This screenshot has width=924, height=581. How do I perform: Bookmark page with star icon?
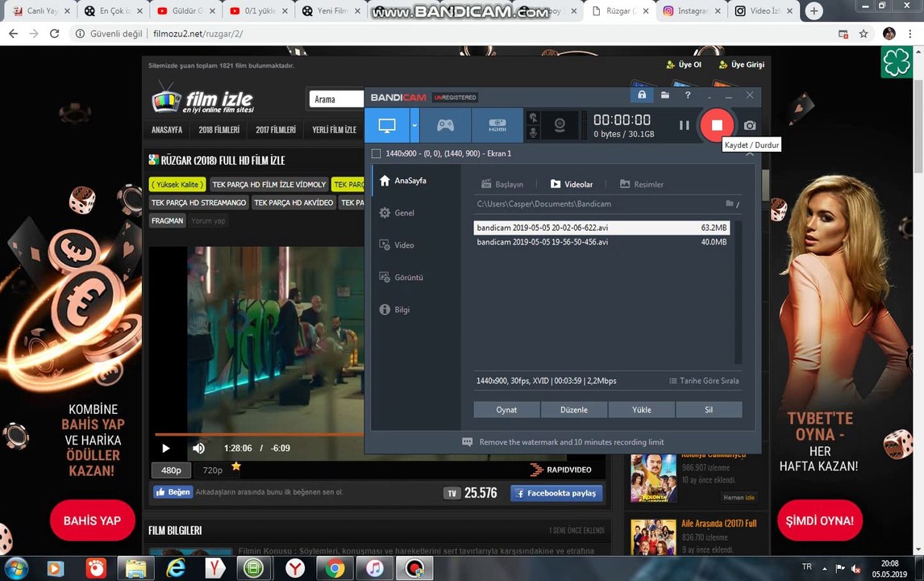864,34
